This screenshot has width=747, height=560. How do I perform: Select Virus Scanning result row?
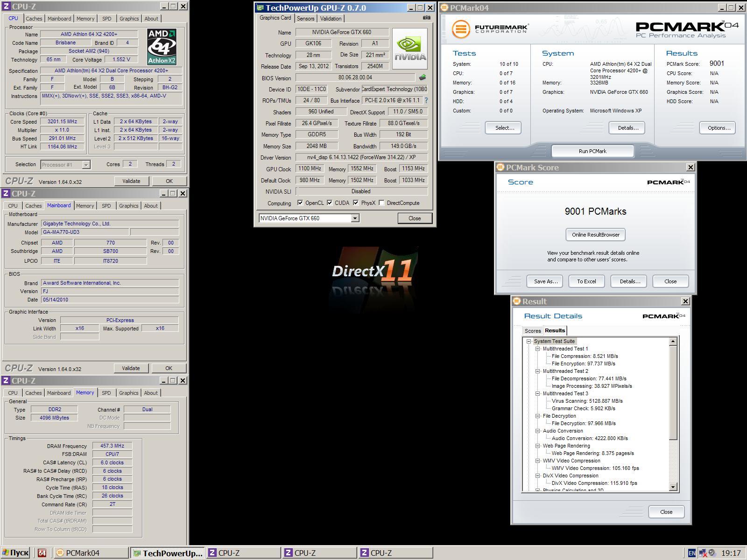click(x=587, y=401)
